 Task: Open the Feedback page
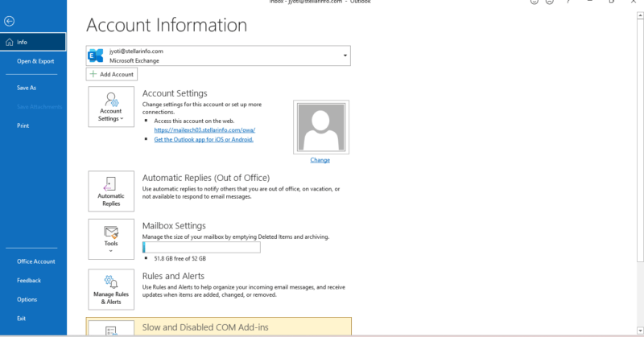(29, 281)
